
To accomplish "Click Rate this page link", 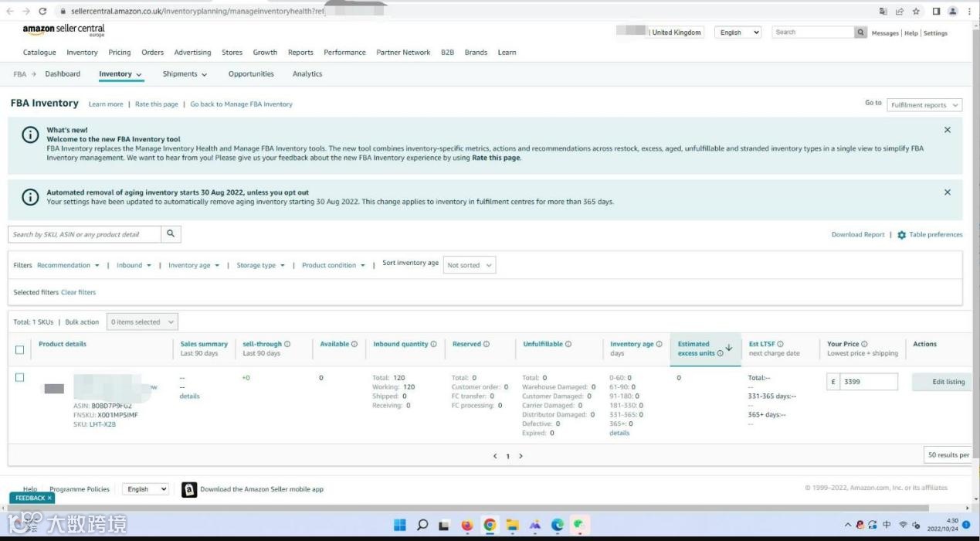I will [157, 104].
